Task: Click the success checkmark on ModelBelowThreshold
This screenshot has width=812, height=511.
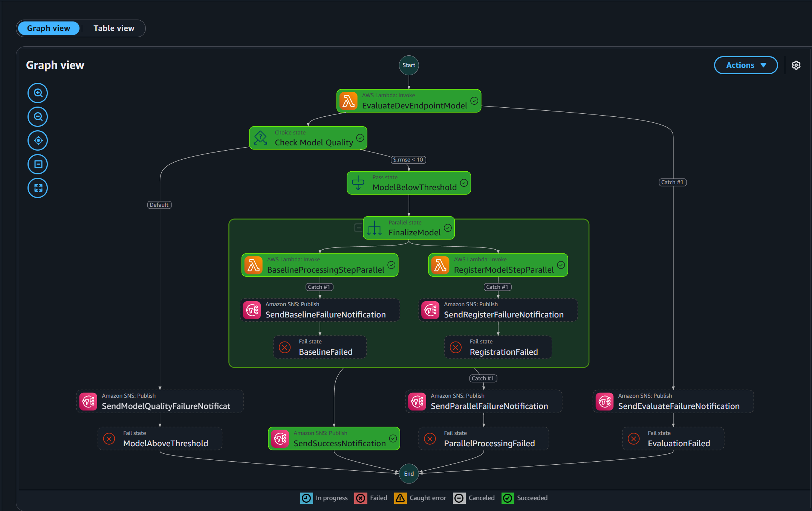Action: point(464,183)
